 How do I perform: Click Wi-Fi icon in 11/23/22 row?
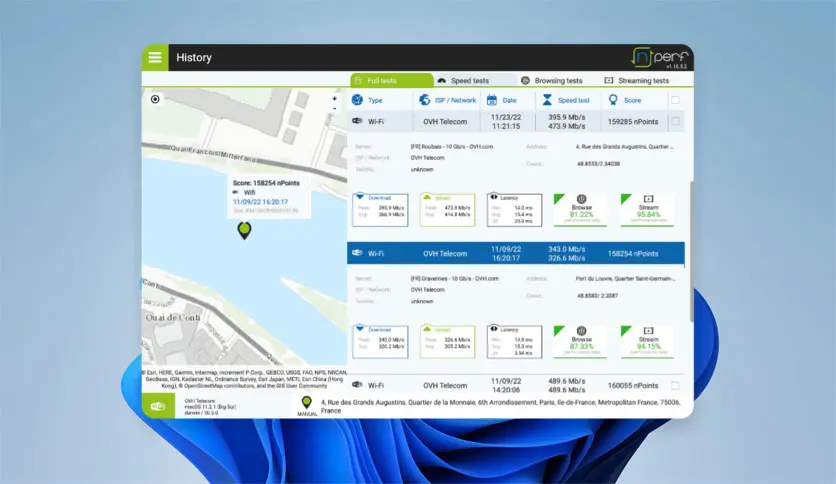[x=357, y=121]
